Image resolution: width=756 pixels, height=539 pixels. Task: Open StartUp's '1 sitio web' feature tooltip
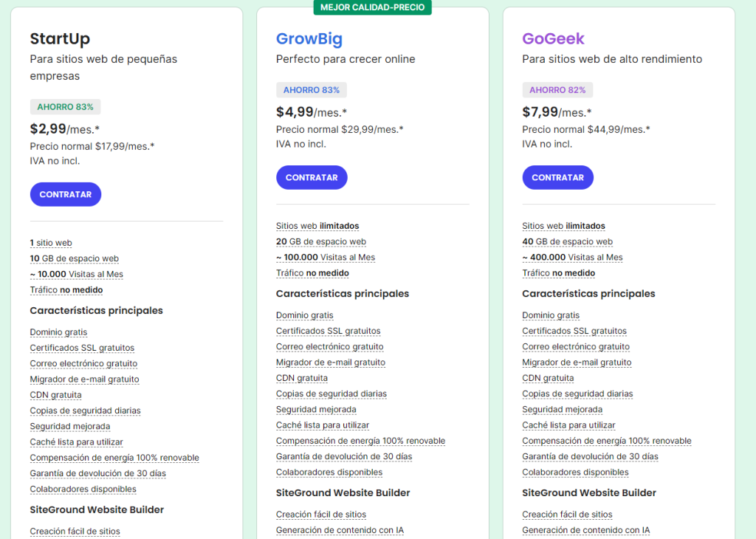click(51, 243)
